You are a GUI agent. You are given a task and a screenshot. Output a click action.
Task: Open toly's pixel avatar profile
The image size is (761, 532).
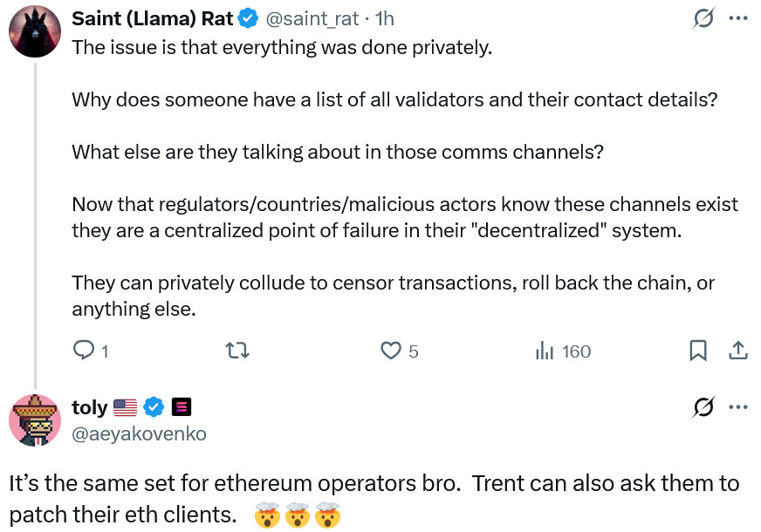click(x=34, y=419)
